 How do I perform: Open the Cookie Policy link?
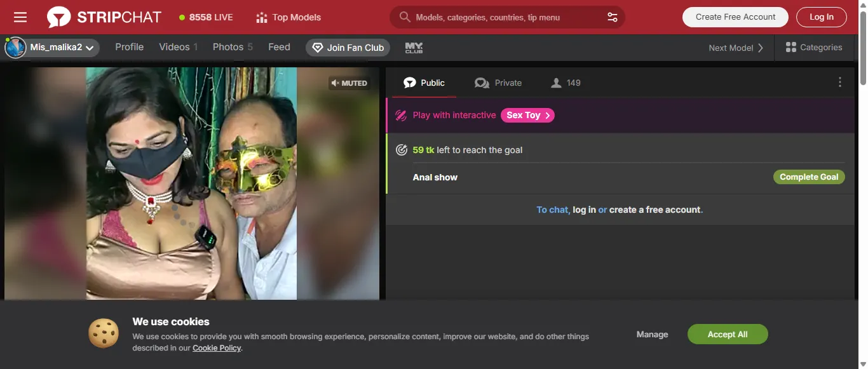[216, 348]
